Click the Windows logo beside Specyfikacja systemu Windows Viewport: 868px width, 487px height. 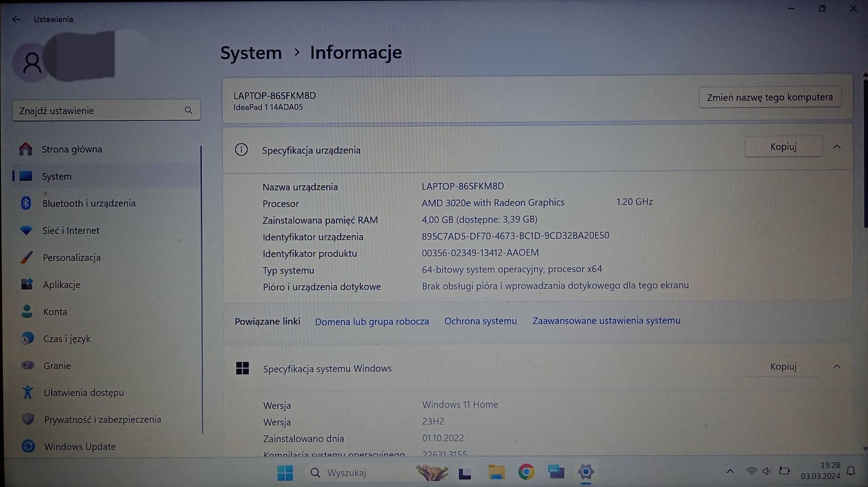(242, 368)
